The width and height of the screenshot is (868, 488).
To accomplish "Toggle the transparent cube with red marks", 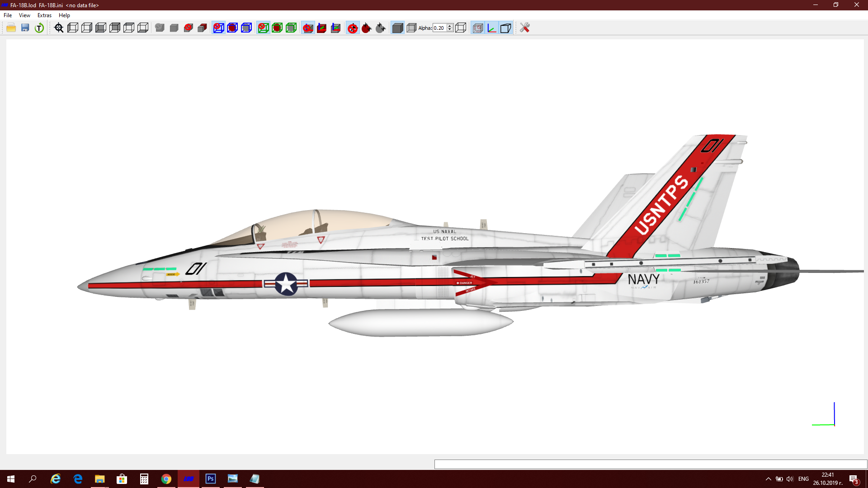I will (x=478, y=28).
